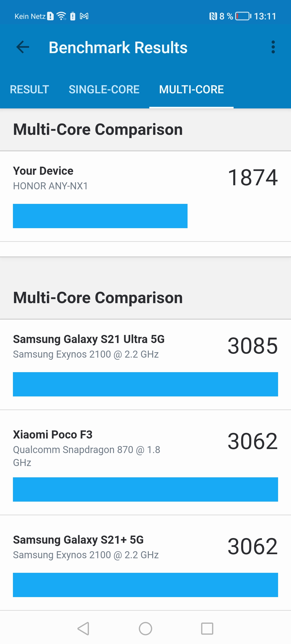Image resolution: width=291 pixels, height=644 pixels.
Task: Tap the Samsung Galaxy S21 Ultra 5G entry
Action: click(89, 339)
